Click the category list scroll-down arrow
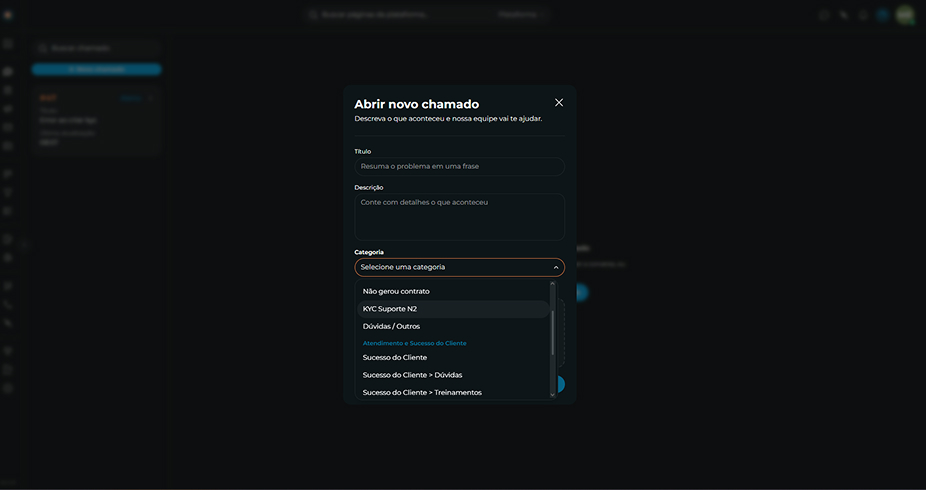The width and height of the screenshot is (926, 490). pyautogui.click(x=553, y=394)
